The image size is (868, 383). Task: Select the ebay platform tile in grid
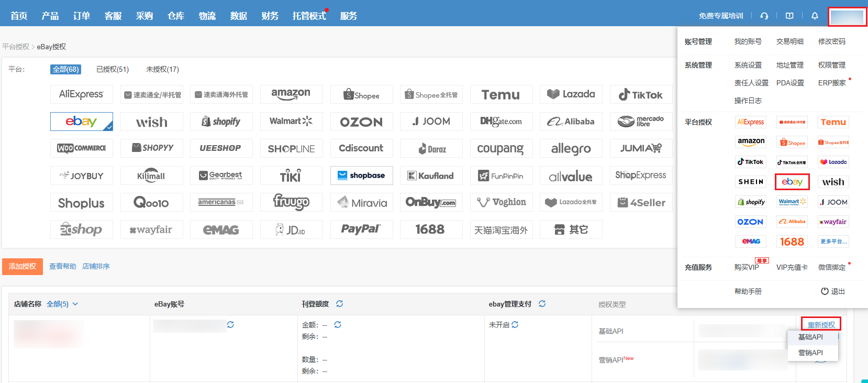81,122
